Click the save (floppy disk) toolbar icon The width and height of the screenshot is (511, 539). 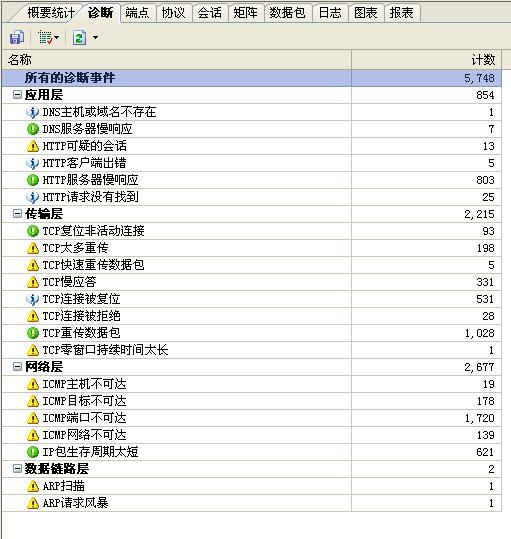point(16,37)
